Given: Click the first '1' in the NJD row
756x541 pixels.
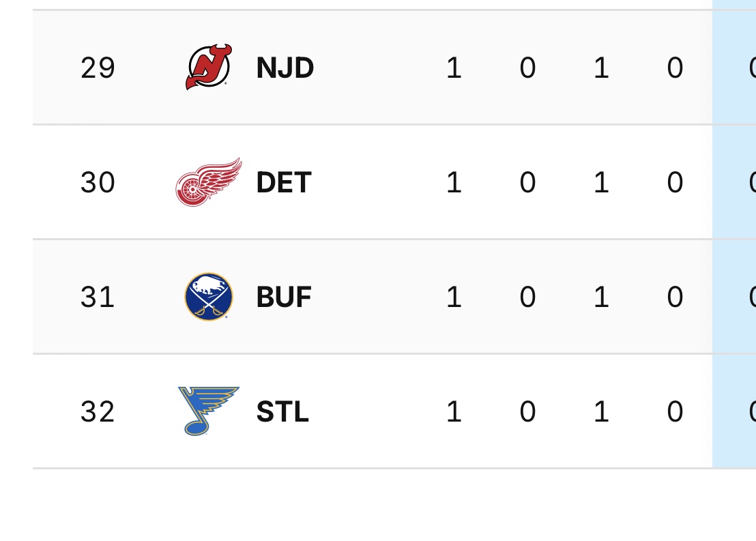Looking at the screenshot, I should [454, 68].
